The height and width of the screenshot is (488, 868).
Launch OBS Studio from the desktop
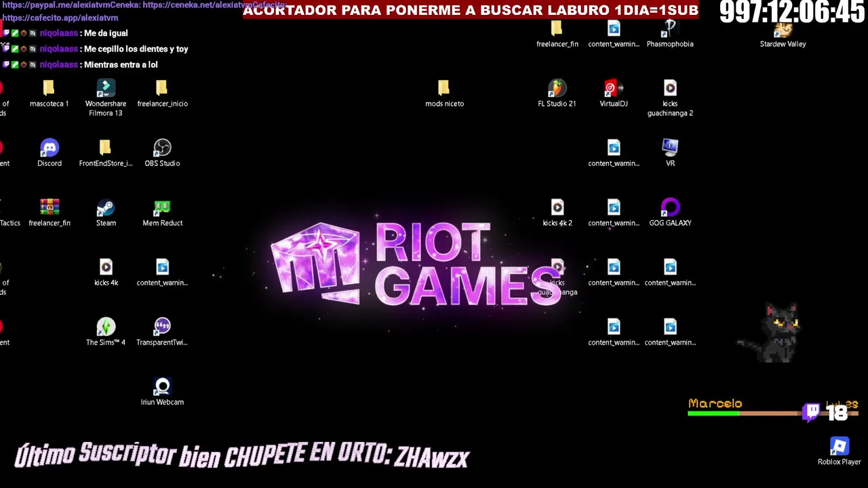pos(162,154)
